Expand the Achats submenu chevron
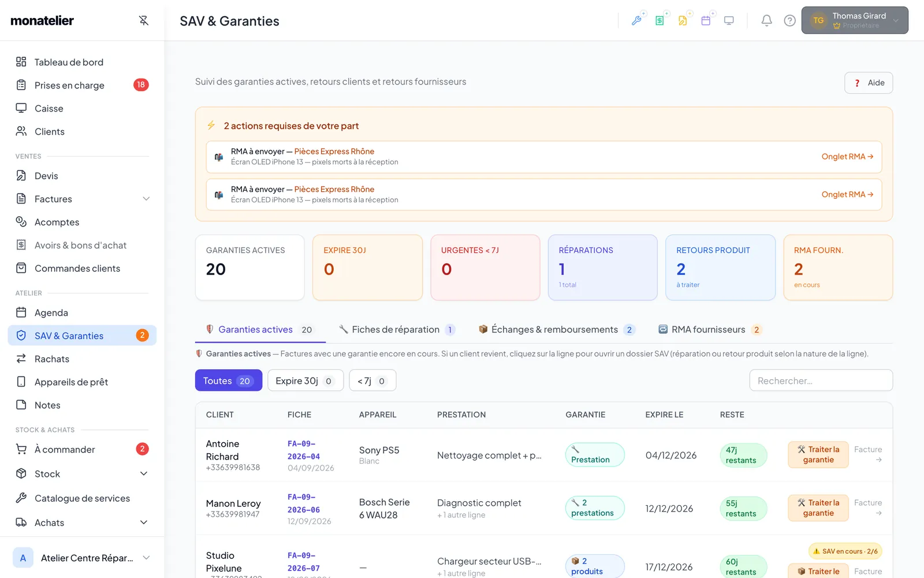924x578 pixels. click(144, 523)
